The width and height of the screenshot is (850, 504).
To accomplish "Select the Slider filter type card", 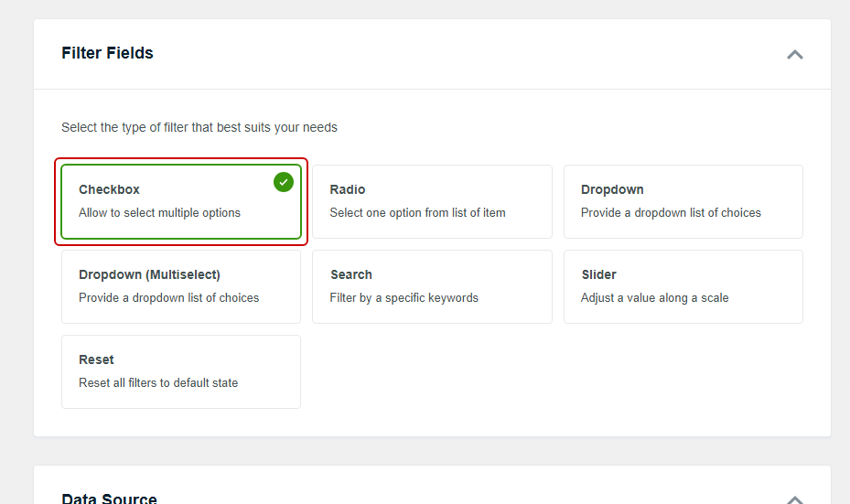I will (x=683, y=286).
